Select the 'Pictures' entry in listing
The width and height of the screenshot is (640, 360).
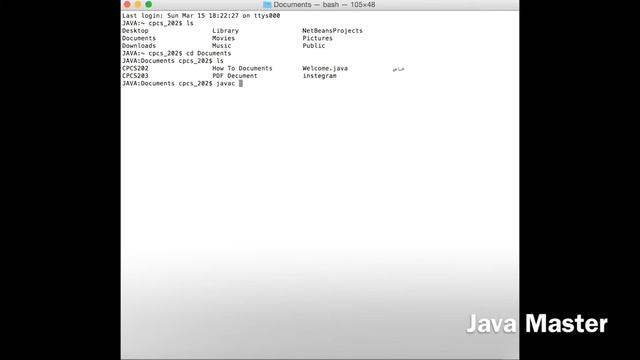[317, 38]
